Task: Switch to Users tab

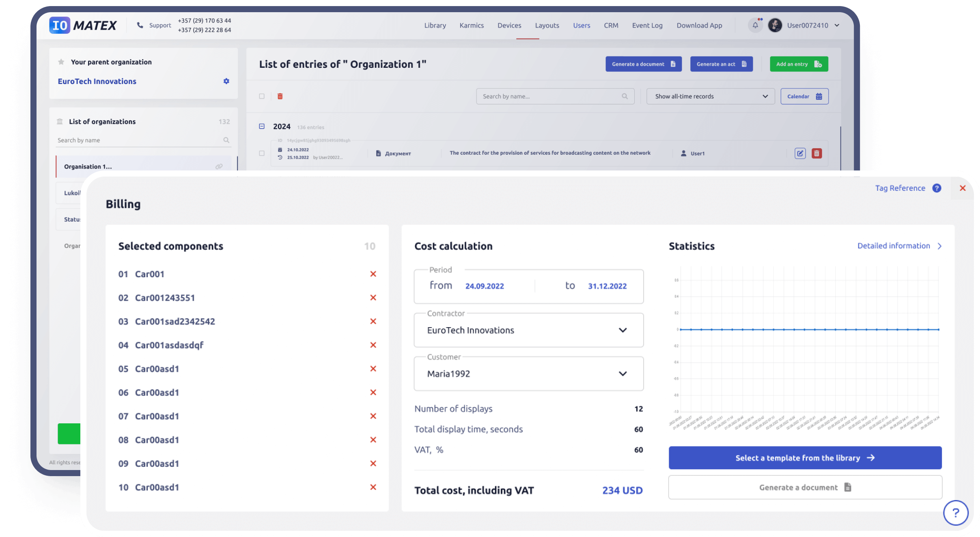Action: point(582,25)
